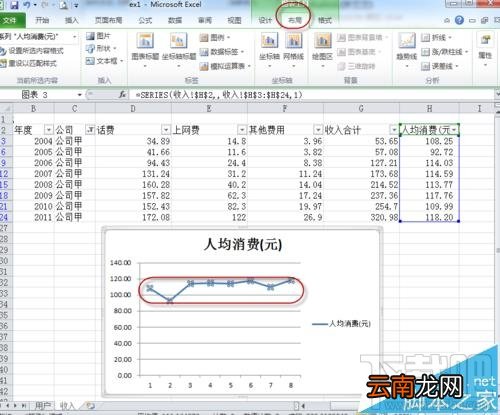Open the 人均消费(元) column filter dropdown
The height and width of the screenshot is (415, 500).
coord(454,129)
